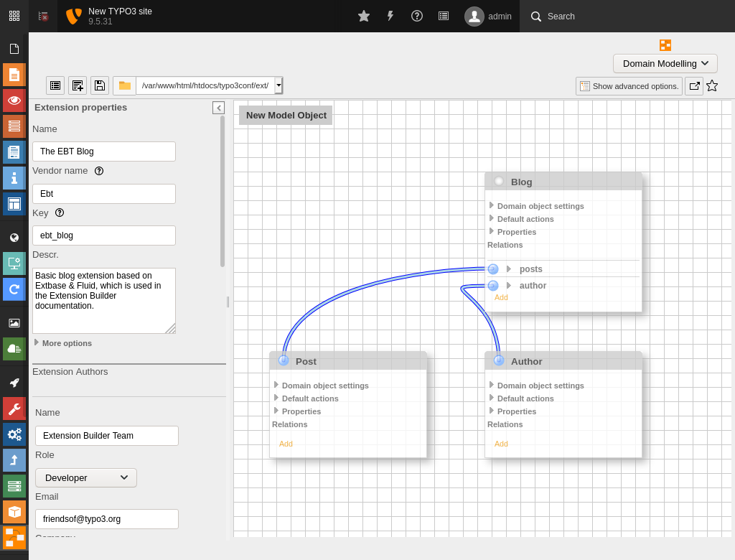Bookmark this page with the star outline
Viewport: 735px width, 560px height.
coord(712,86)
